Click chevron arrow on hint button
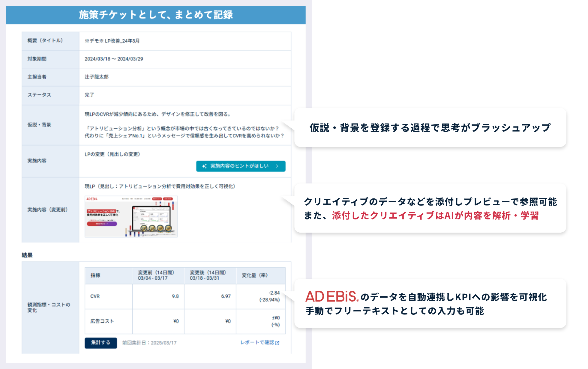This screenshot has height=369, width=588. (x=277, y=166)
